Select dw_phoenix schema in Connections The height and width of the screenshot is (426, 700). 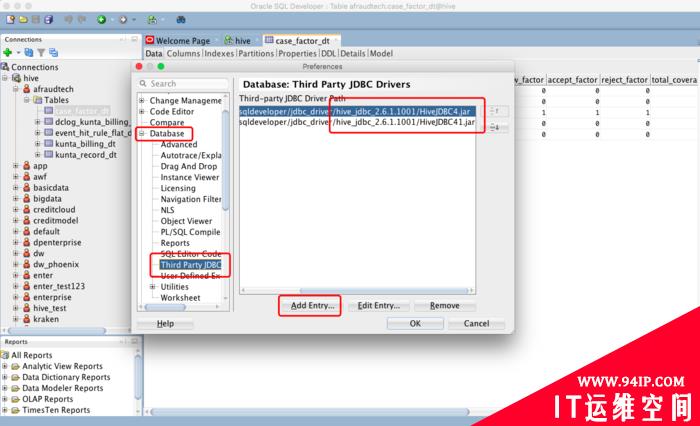[56, 264]
